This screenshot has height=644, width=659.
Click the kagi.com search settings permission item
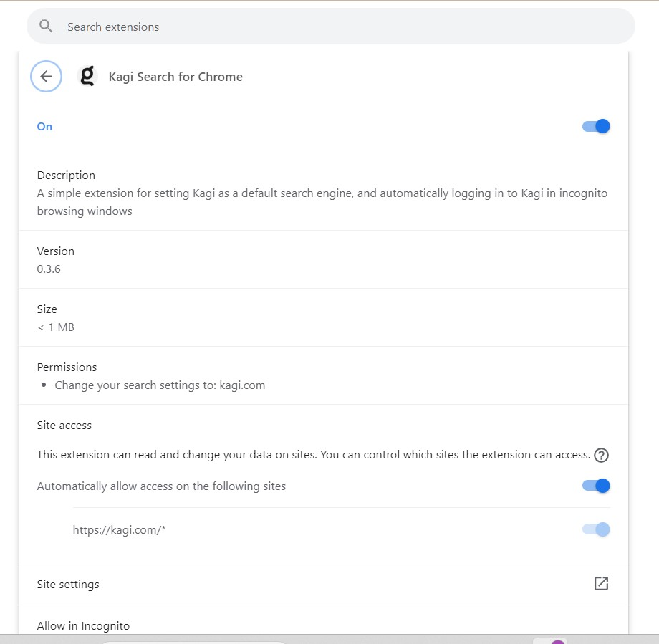(160, 385)
